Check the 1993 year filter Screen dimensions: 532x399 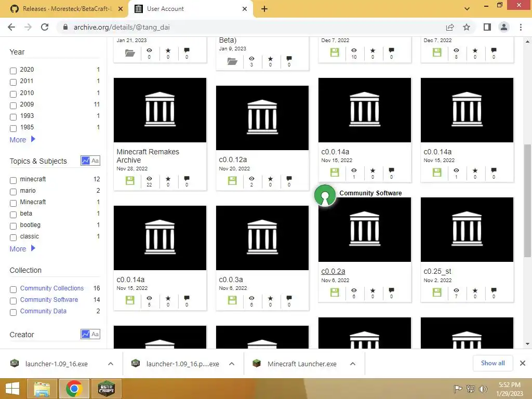[13, 117]
